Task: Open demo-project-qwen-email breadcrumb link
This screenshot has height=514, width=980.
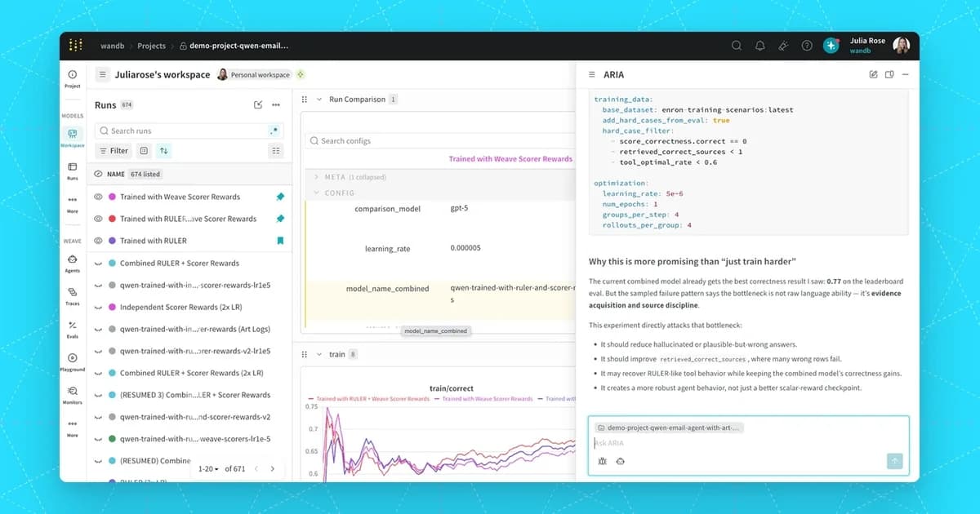Action: (x=234, y=46)
